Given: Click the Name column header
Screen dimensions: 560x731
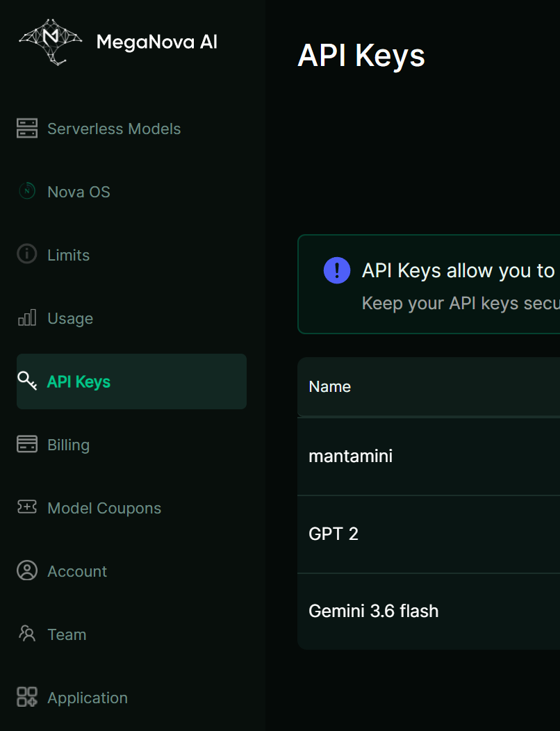Looking at the screenshot, I should tap(329, 386).
